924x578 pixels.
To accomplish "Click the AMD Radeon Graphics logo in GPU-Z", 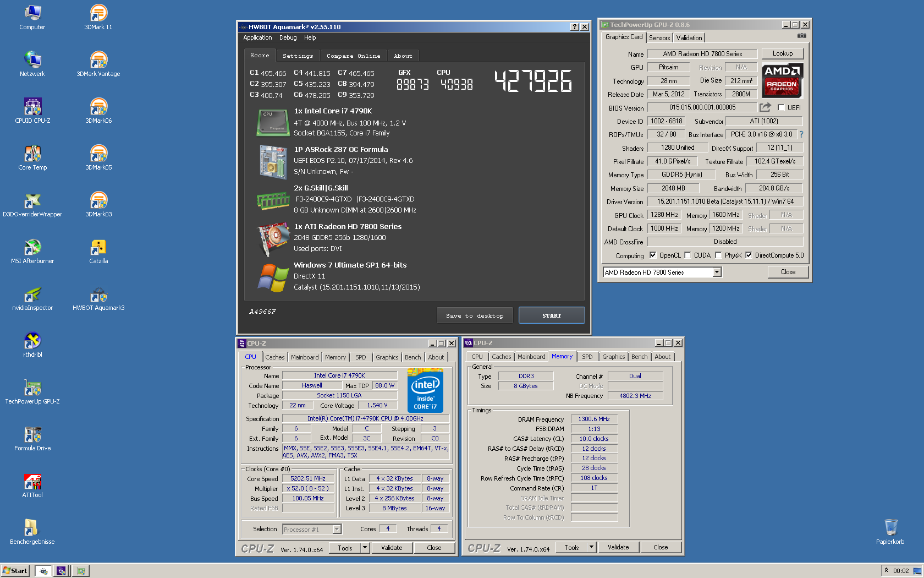I will point(782,80).
